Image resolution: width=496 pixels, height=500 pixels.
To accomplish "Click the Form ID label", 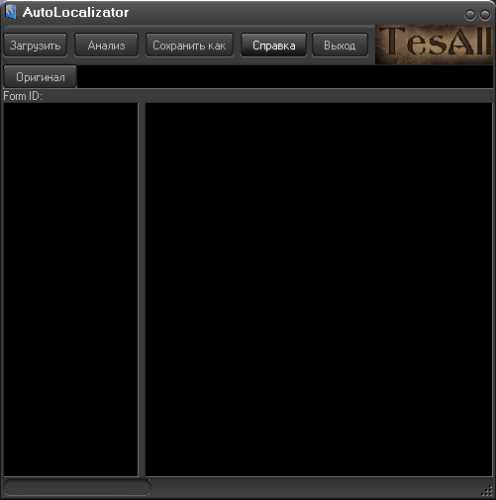I will [23, 96].
